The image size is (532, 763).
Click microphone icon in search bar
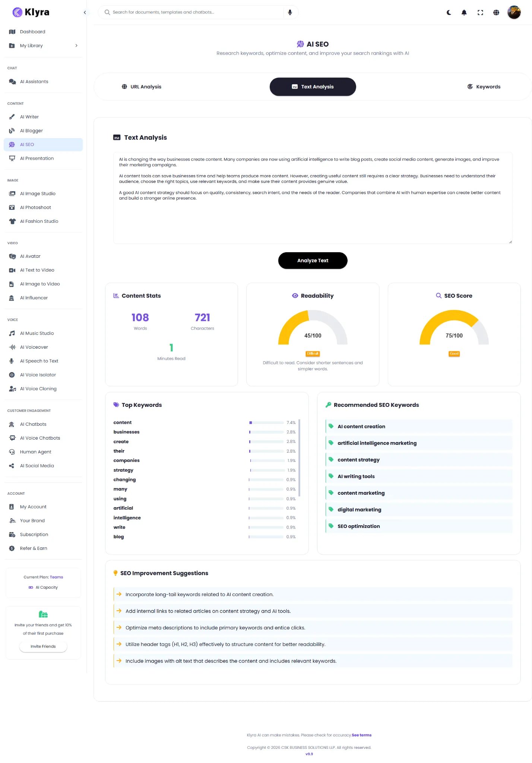coord(290,12)
